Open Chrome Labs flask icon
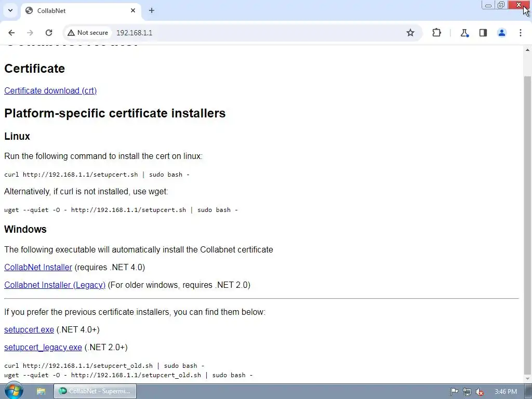Image resolution: width=532 pixels, height=399 pixels. [464, 33]
